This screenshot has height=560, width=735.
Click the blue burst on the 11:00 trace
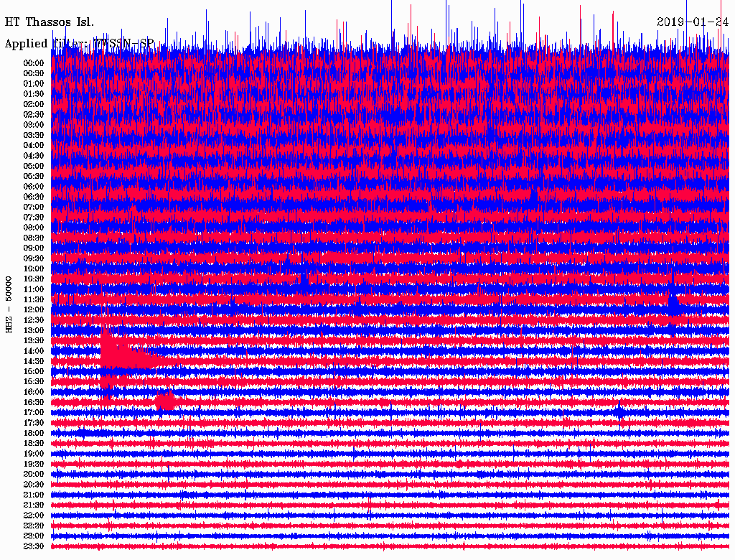coord(304,282)
